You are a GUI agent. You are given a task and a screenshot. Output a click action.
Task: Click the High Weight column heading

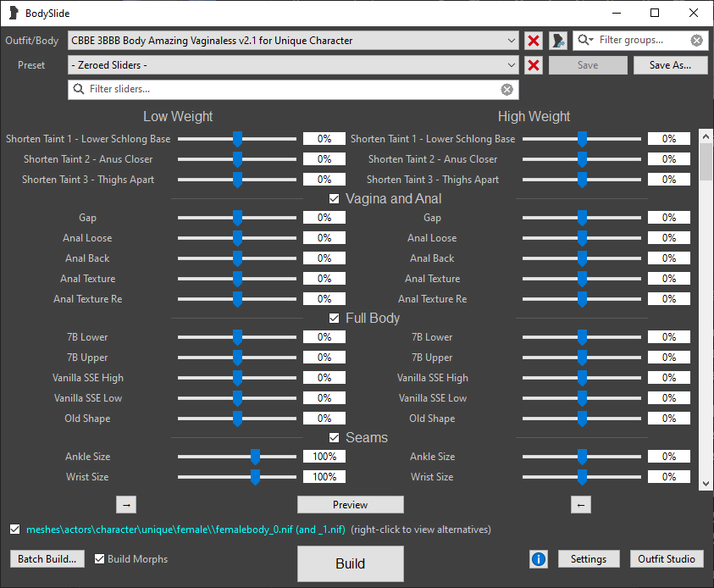tap(534, 117)
